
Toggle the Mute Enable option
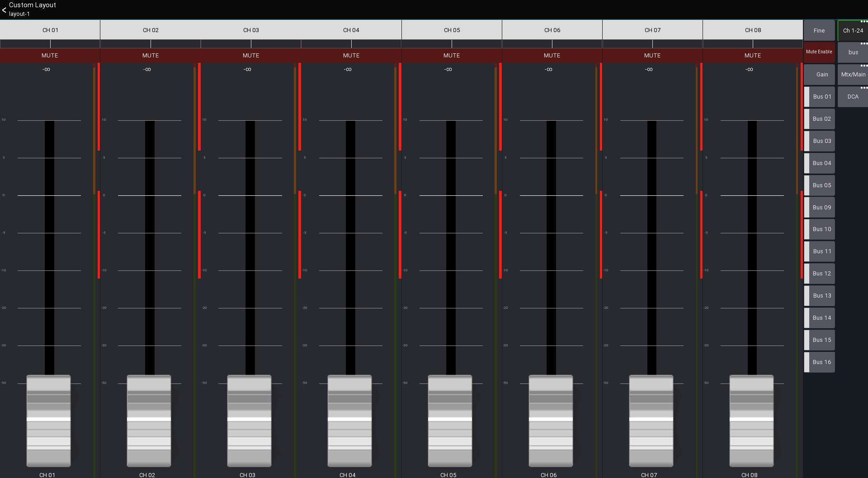pos(819,52)
